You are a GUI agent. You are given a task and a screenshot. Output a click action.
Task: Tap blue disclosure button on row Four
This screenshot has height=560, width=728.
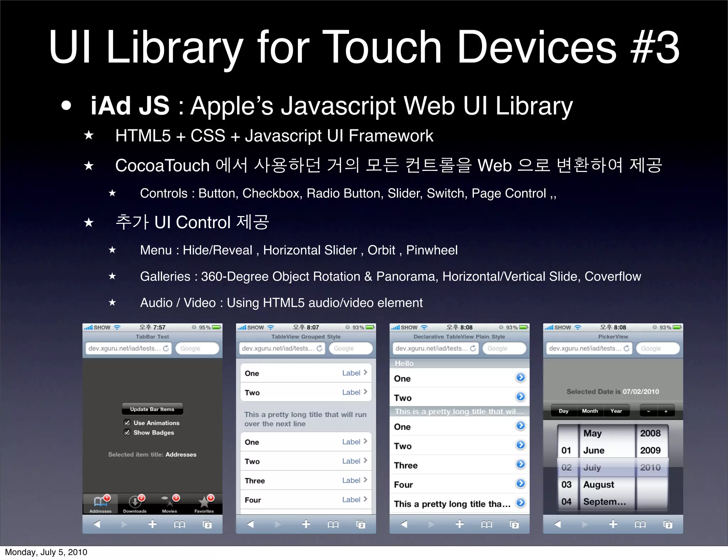(520, 483)
